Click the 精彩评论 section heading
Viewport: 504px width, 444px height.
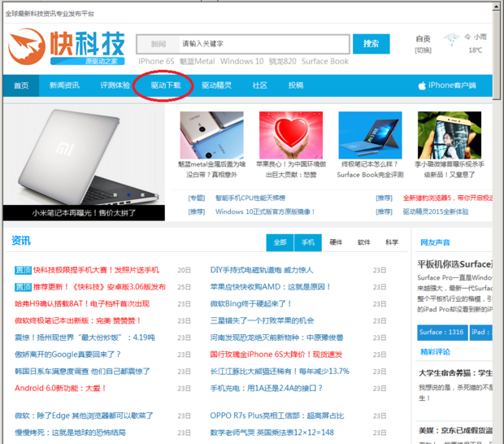(435, 352)
